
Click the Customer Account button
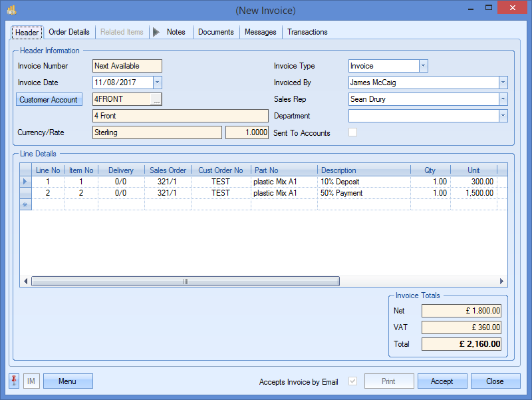click(x=49, y=100)
